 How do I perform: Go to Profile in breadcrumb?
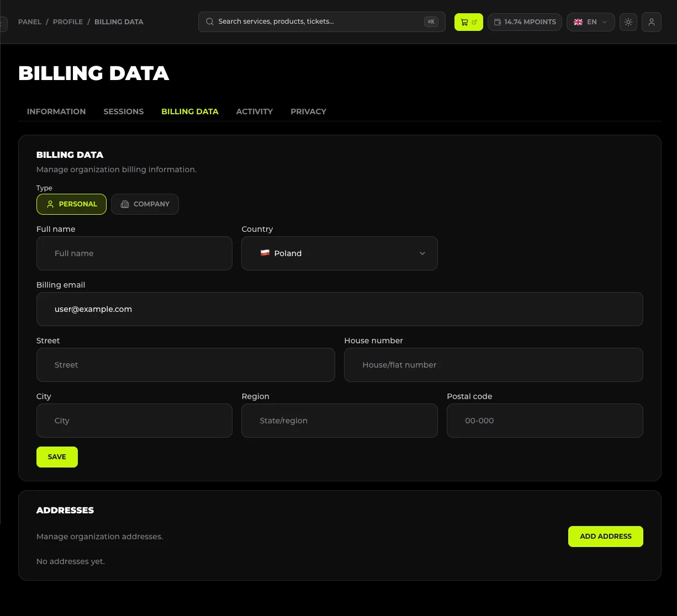click(x=68, y=22)
